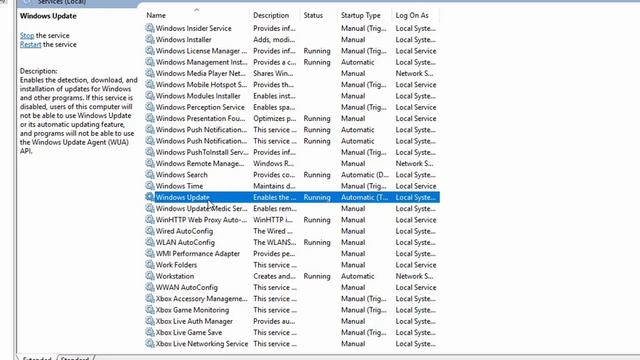Click 'Creates and...' description of Workstation
This screenshot has height=360, width=640.
coord(274,276)
